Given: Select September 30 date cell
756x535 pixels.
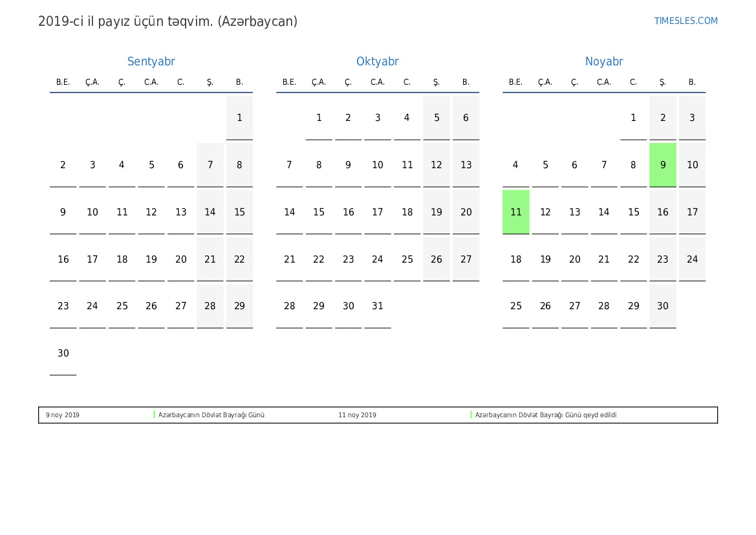Looking at the screenshot, I should (63, 353).
